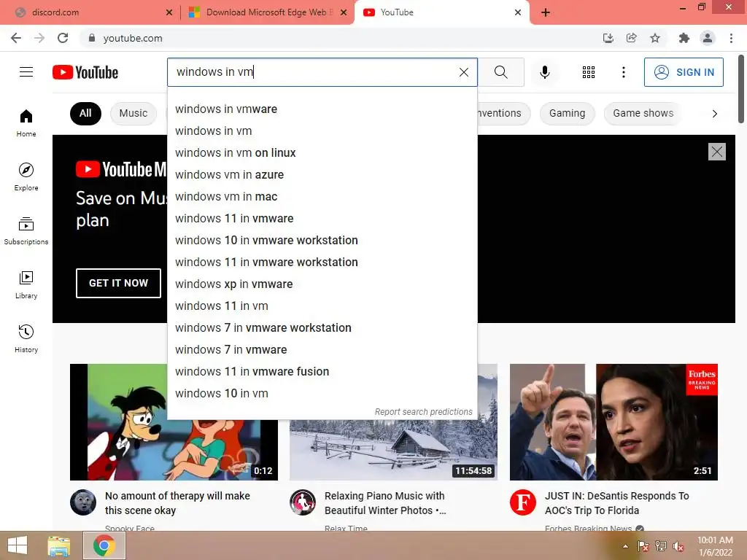Go back with browser back arrow
Screen dimensions: 747x560
point(16,38)
